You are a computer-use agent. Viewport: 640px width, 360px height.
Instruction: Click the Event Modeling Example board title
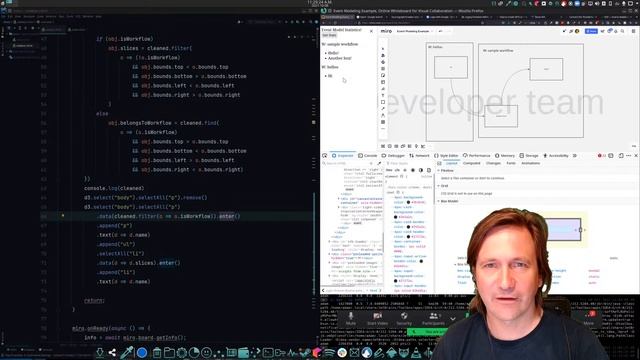[413, 31]
